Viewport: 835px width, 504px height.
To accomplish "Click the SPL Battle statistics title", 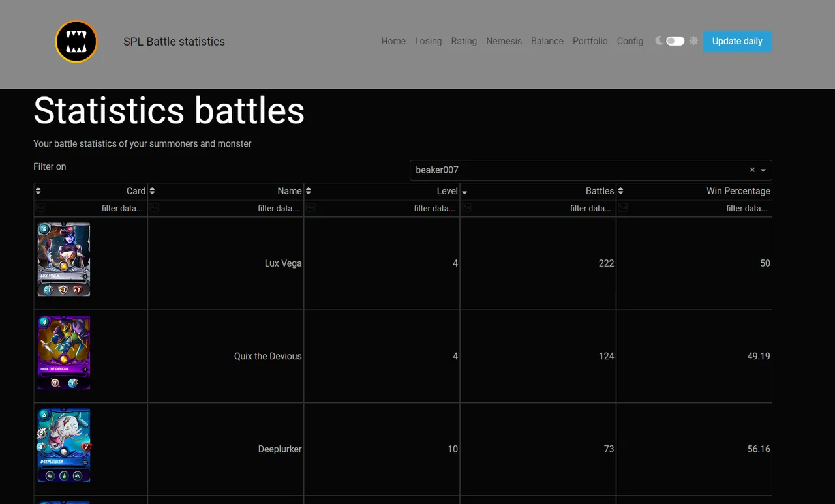I will 174,42.
